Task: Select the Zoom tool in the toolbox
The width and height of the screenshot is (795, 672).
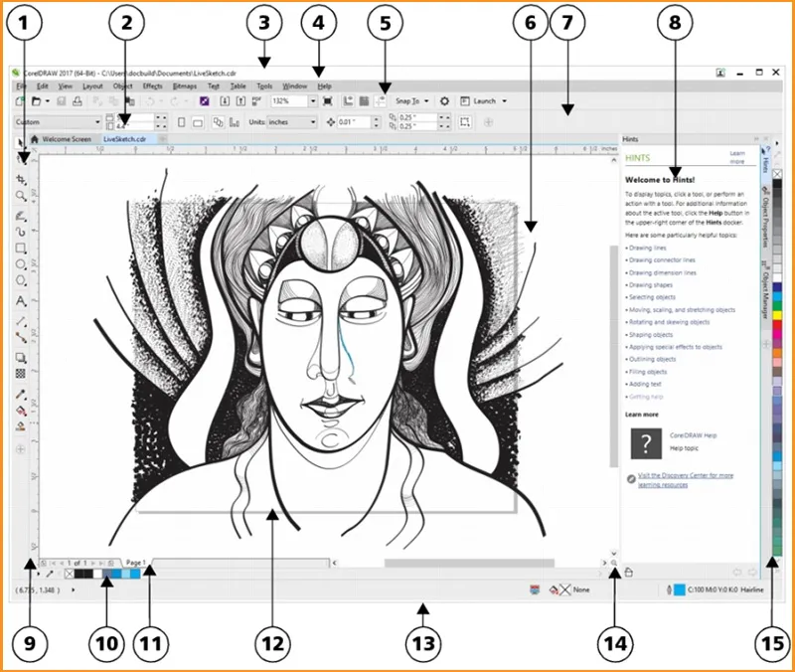Action: (x=21, y=197)
